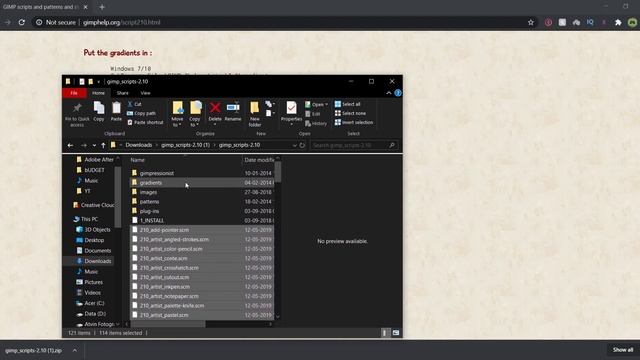
Task: Click the Name column header
Action: click(x=138, y=160)
